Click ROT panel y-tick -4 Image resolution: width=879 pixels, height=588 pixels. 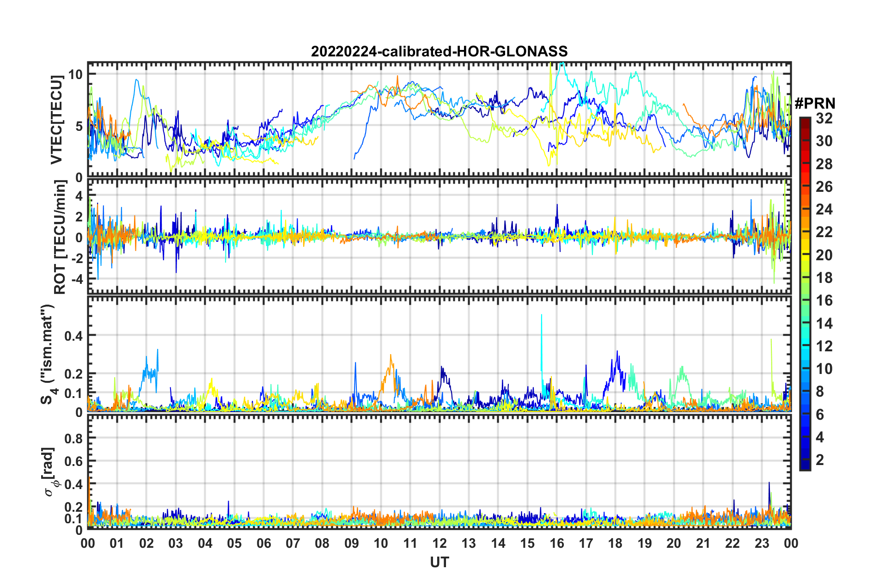pyautogui.click(x=77, y=279)
